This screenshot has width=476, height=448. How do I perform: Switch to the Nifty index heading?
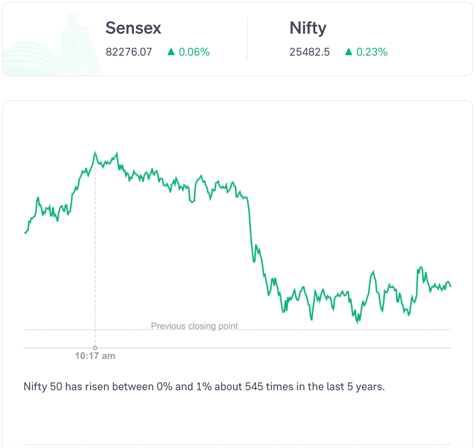click(308, 28)
